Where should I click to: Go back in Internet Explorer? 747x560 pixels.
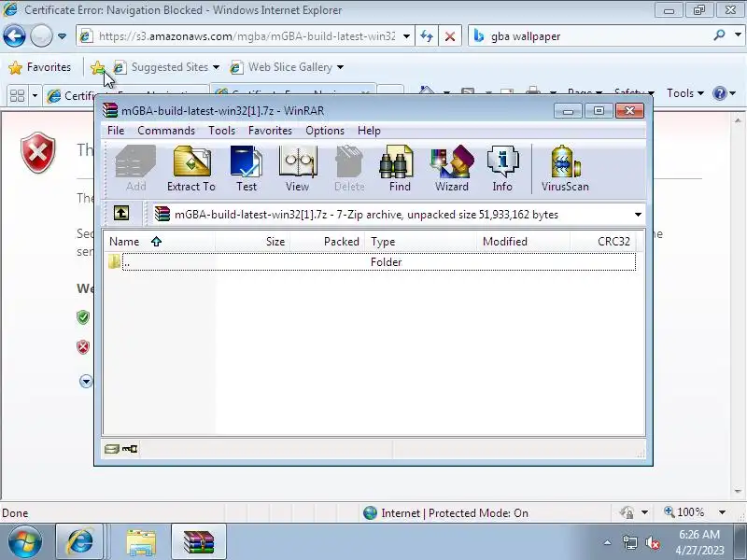pyautogui.click(x=14, y=36)
